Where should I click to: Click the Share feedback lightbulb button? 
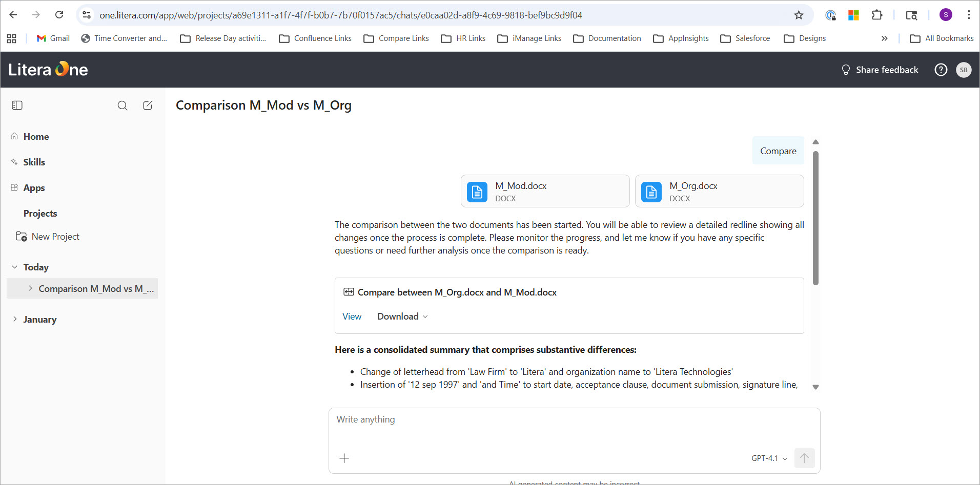point(880,70)
